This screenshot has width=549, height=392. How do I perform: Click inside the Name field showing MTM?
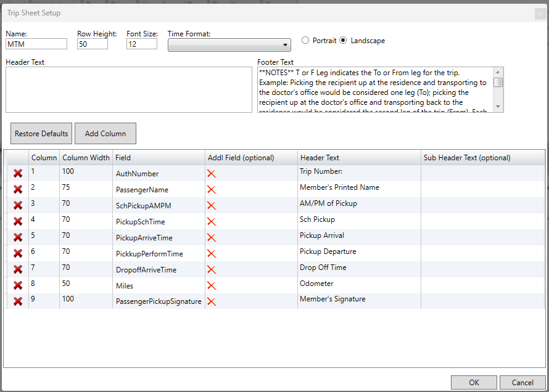[x=36, y=44]
